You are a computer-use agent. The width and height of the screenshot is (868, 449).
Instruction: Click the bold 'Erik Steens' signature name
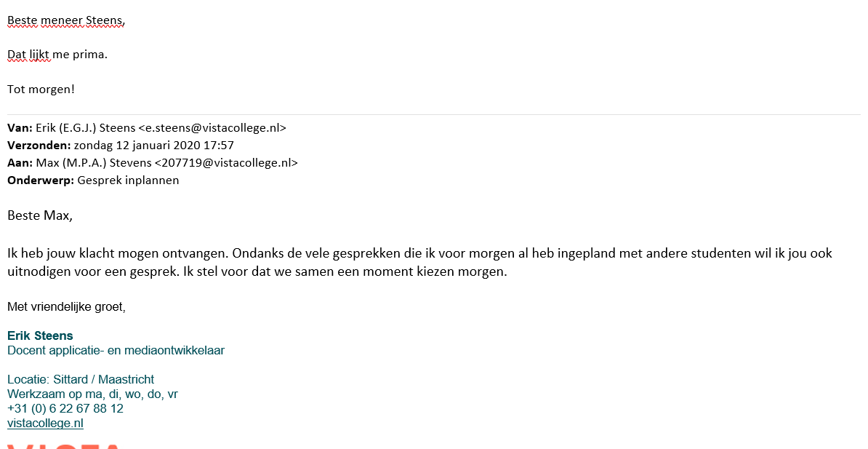pyautogui.click(x=40, y=335)
